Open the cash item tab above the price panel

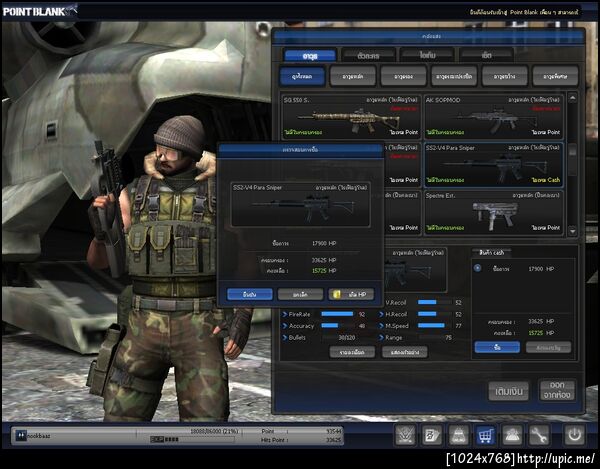(x=492, y=252)
